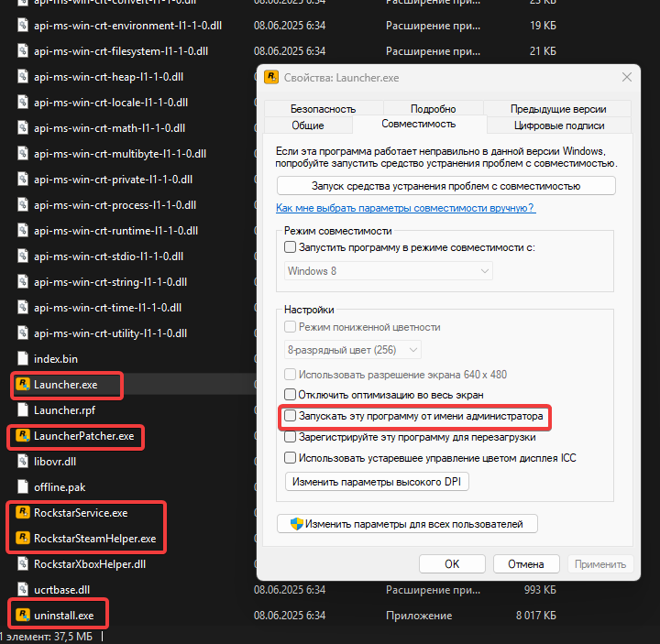The image size is (660, 644).
Task: Open the Общие tab
Action: pyautogui.click(x=308, y=125)
